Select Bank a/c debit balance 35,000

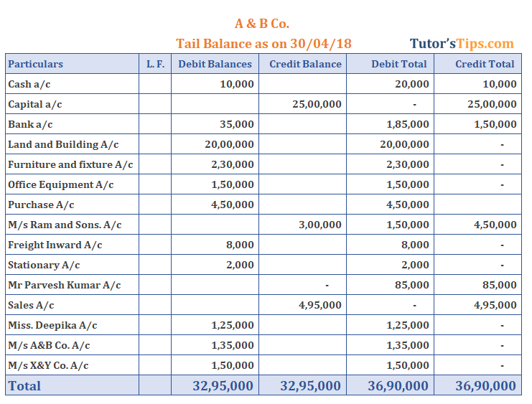pos(237,124)
